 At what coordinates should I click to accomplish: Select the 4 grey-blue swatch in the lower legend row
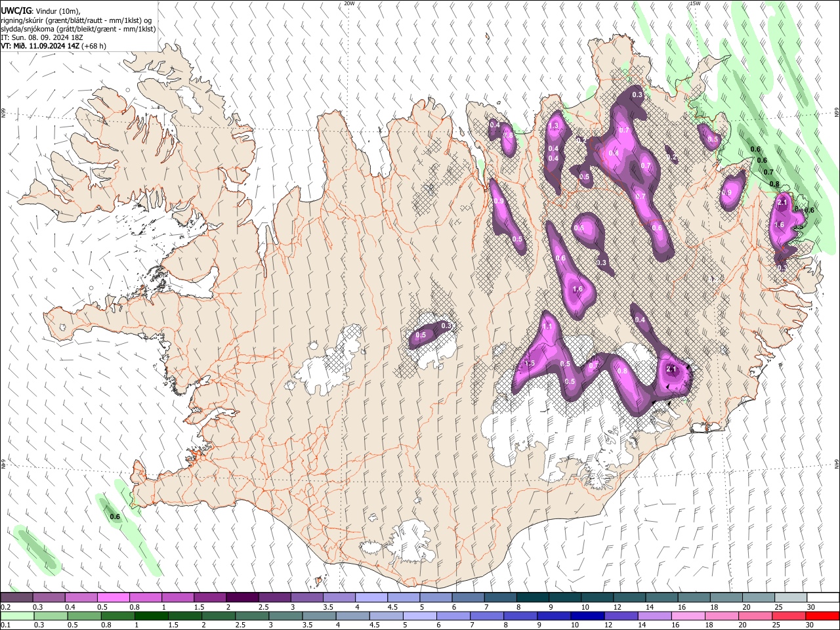coord(352,616)
